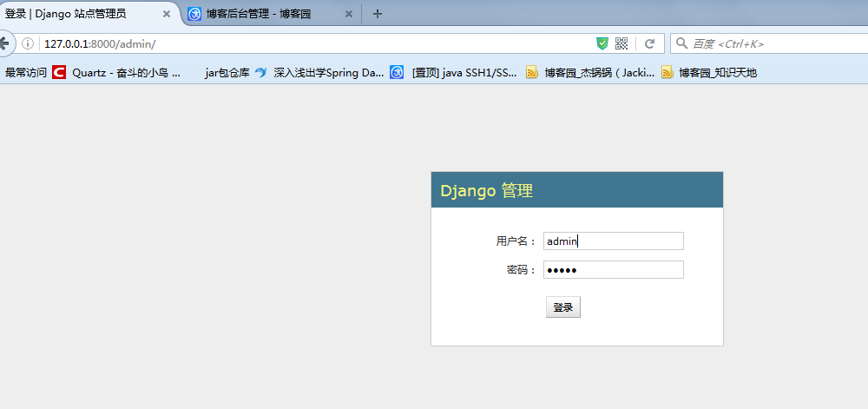868x409 pixels.
Task: Click the address bar URL 127.0.0.1:8000/admin/
Action: tap(100, 43)
